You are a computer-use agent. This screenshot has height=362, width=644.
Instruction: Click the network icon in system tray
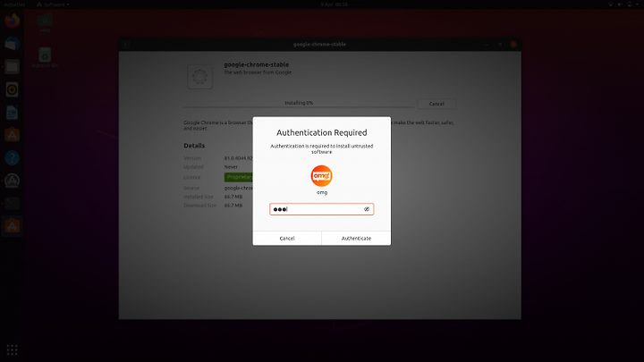tap(611, 4)
